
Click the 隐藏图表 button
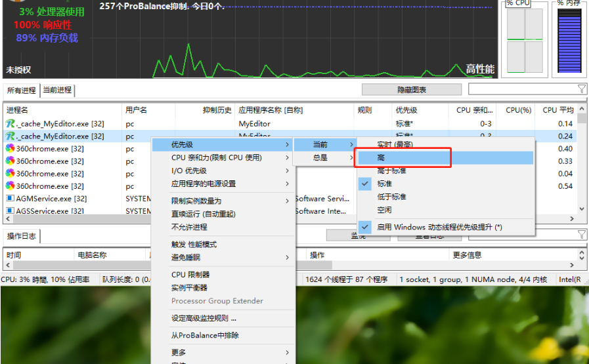pyautogui.click(x=412, y=90)
